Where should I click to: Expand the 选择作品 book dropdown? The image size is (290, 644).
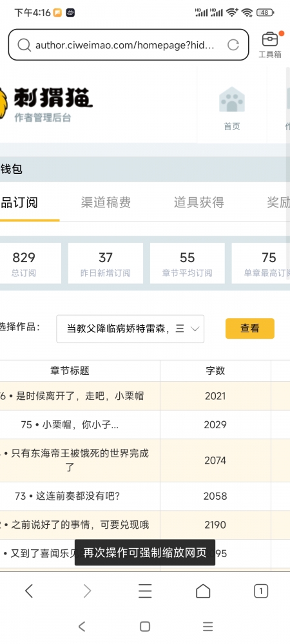click(x=130, y=328)
